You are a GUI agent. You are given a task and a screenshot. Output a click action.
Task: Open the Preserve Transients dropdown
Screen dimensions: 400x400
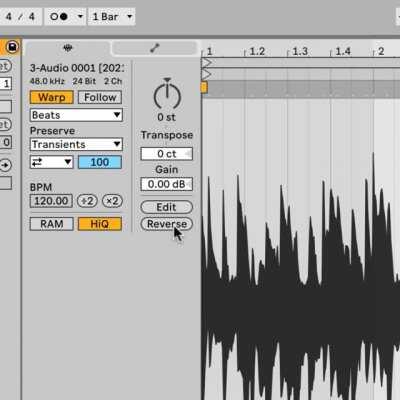coord(76,144)
